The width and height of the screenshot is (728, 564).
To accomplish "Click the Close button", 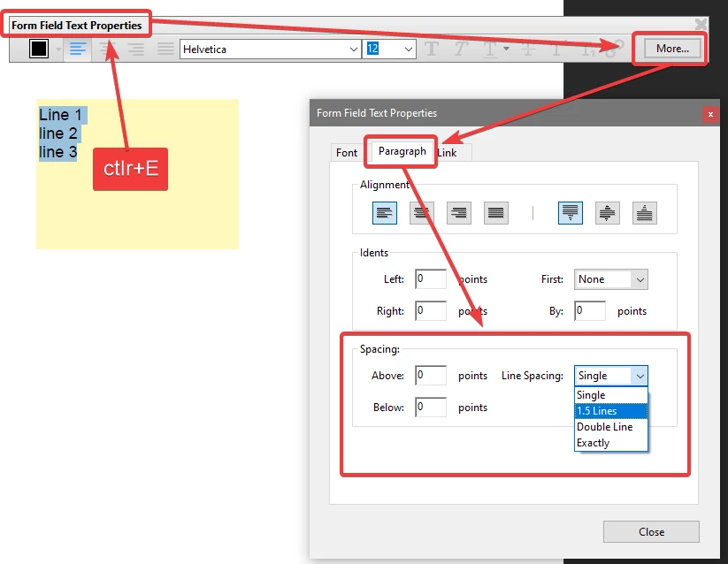I will point(651,531).
